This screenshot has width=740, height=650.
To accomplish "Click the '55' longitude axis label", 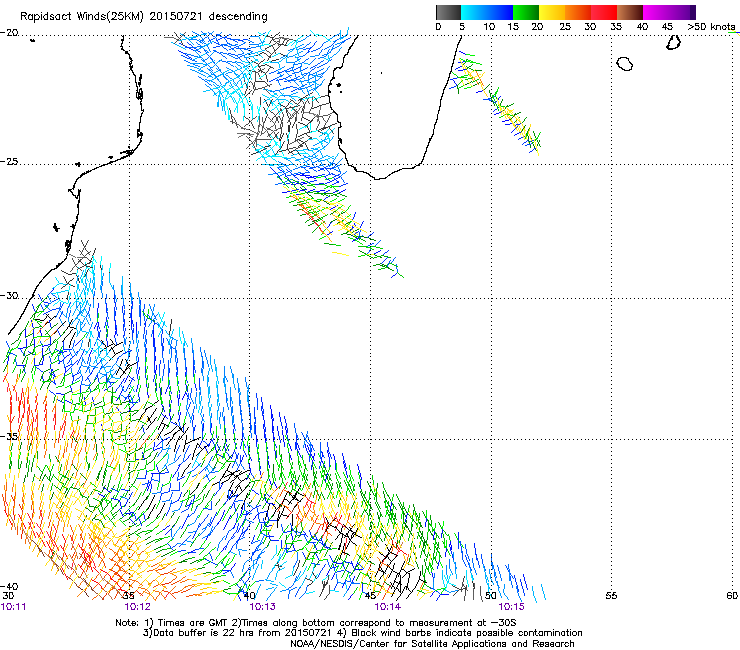I will pos(611,596).
